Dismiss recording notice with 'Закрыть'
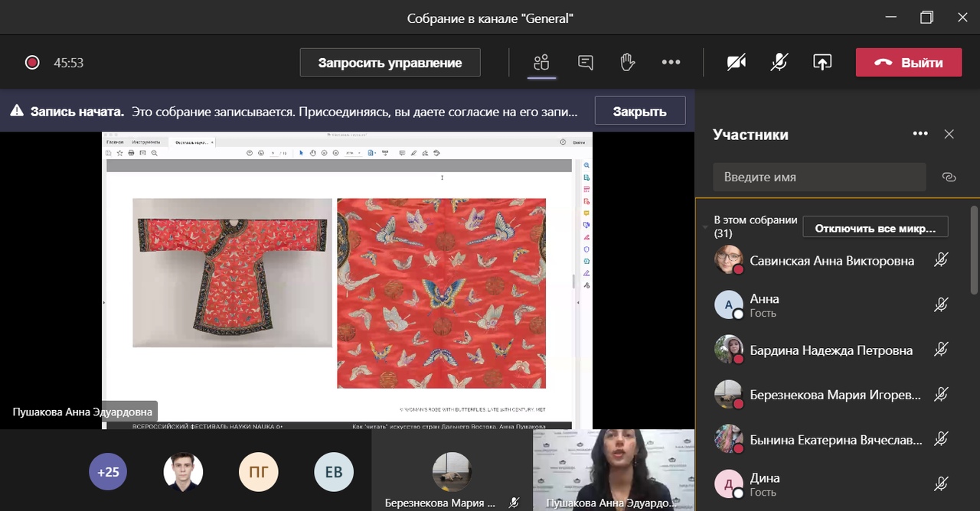 [x=639, y=112]
